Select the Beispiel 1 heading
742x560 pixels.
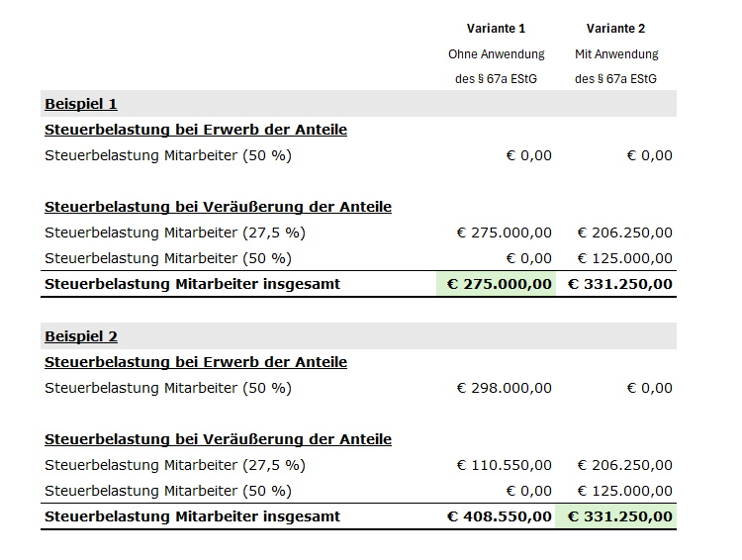click(81, 104)
